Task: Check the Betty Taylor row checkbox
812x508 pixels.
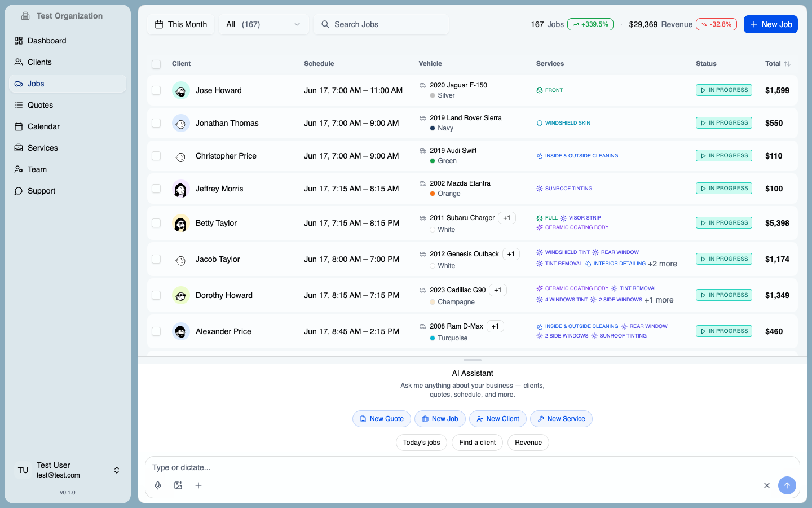Action: coord(156,223)
